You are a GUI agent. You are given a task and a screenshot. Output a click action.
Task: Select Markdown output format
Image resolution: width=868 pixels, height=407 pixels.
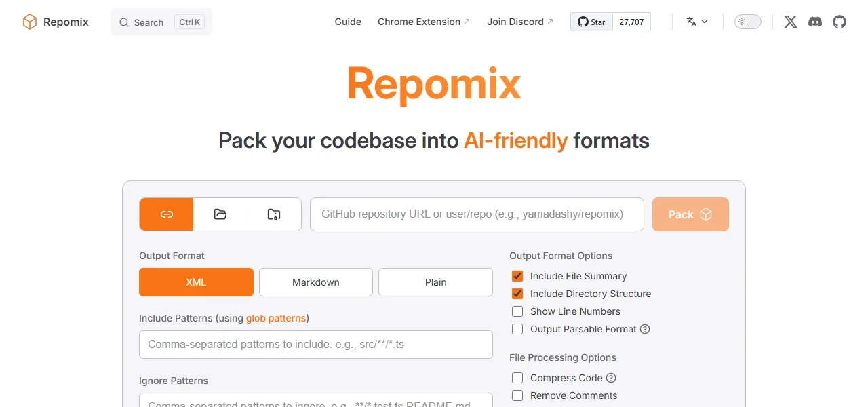(x=316, y=282)
